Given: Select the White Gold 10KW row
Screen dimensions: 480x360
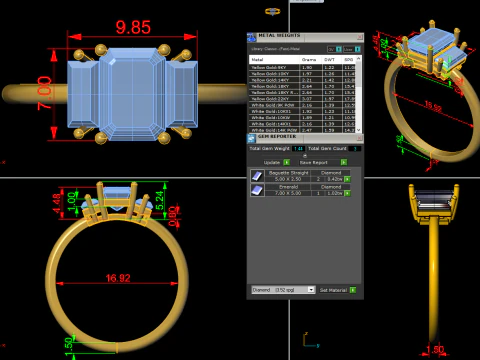Looking at the screenshot, I should tap(302, 118).
